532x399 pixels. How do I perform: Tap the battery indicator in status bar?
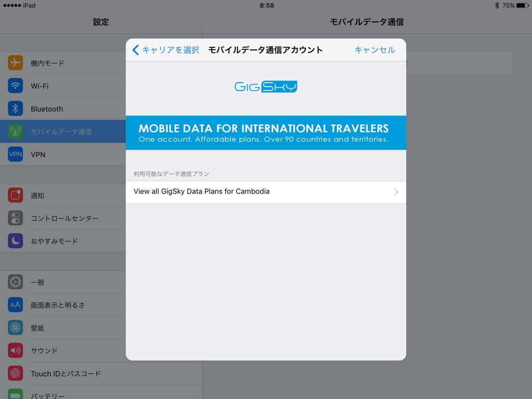coord(523,6)
